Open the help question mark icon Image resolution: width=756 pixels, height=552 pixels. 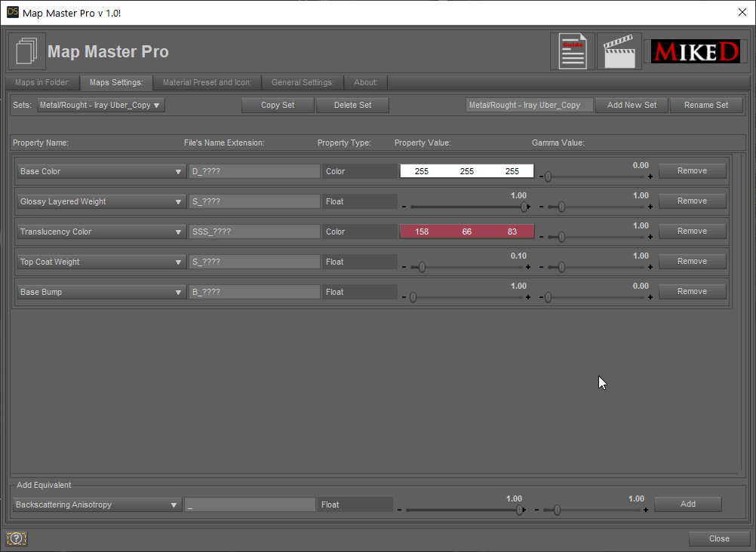(17, 538)
